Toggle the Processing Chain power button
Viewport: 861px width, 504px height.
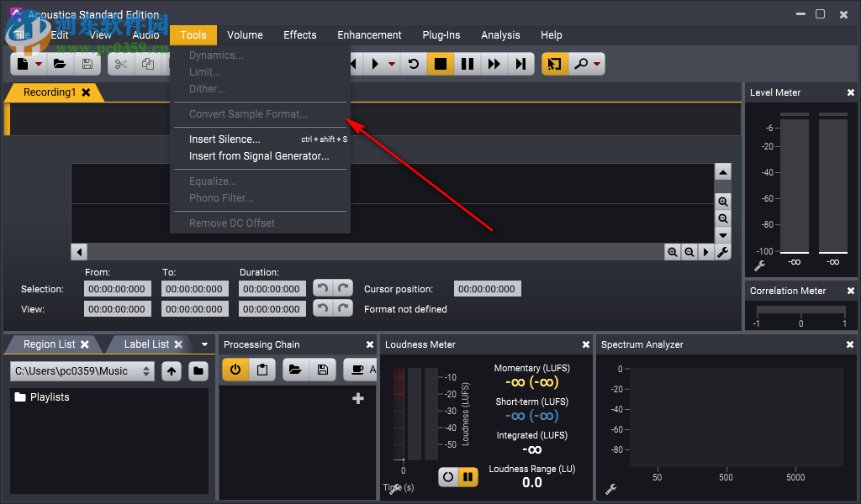pyautogui.click(x=235, y=370)
